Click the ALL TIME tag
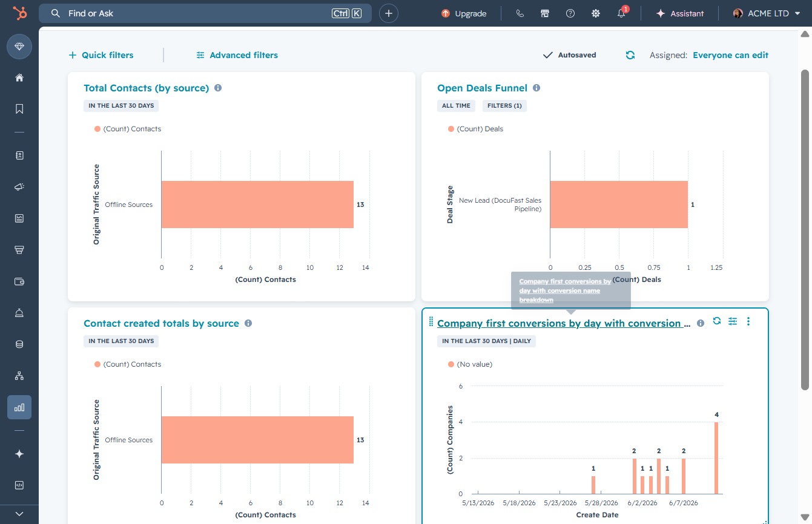The image size is (812, 524). point(456,106)
